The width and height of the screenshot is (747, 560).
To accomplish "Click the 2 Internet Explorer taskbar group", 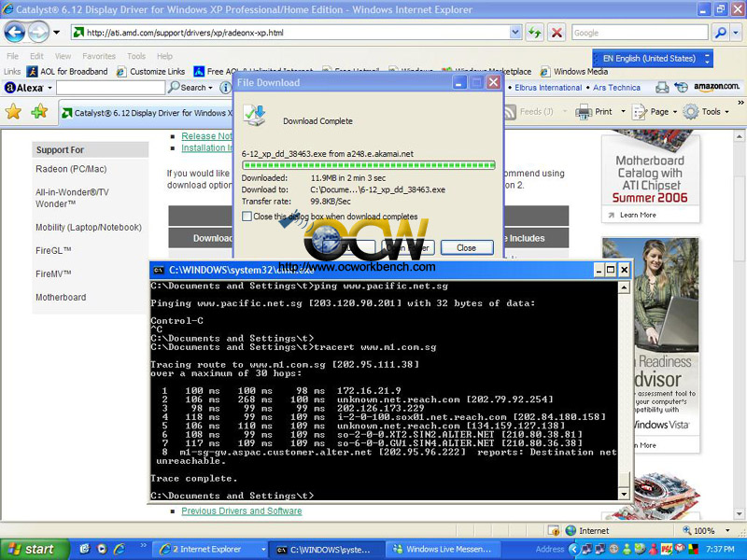I will pyautogui.click(x=211, y=549).
